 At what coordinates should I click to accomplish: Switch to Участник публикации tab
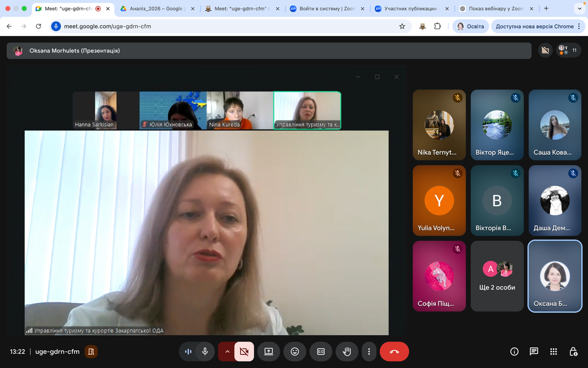pyautogui.click(x=411, y=9)
